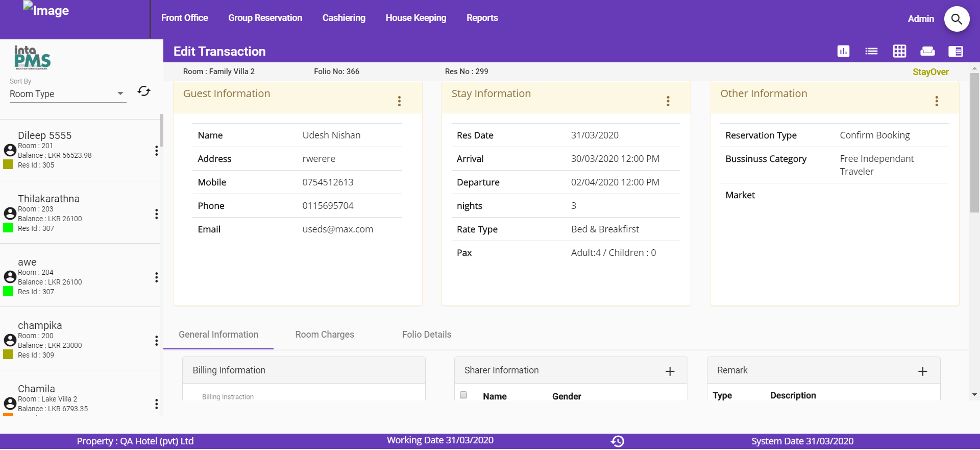Open Other Information options menu
This screenshot has width=980, height=450.
coord(937,101)
